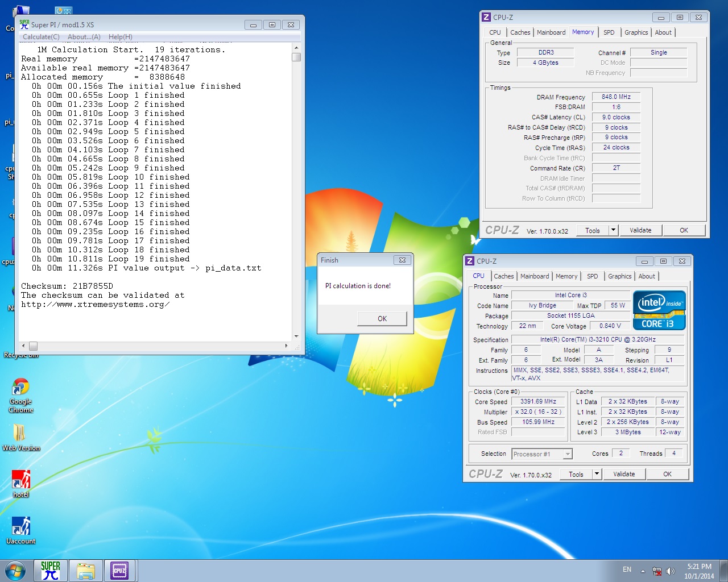The height and width of the screenshot is (582, 728).
Task: Open Graphics tab in processor CPU-Z window
Action: click(x=619, y=276)
